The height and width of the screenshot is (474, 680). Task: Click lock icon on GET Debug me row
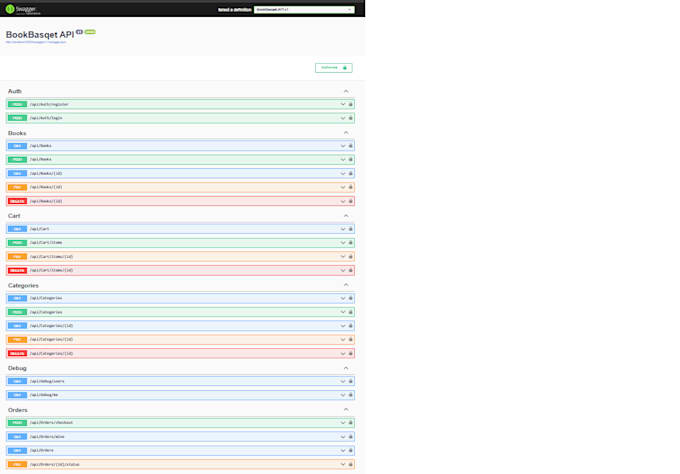[x=350, y=395]
